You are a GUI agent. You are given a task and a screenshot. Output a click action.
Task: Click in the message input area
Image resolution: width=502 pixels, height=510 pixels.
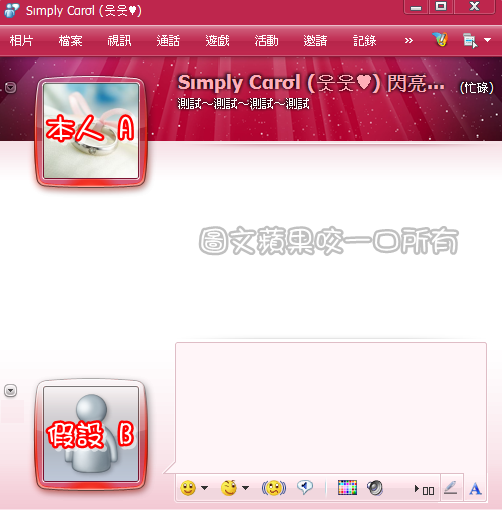click(x=331, y=407)
